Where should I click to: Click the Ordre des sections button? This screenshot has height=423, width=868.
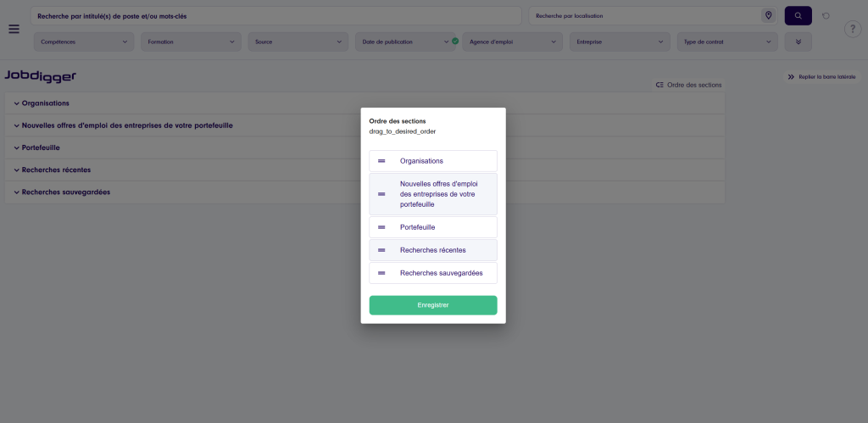[x=687, y=85]
